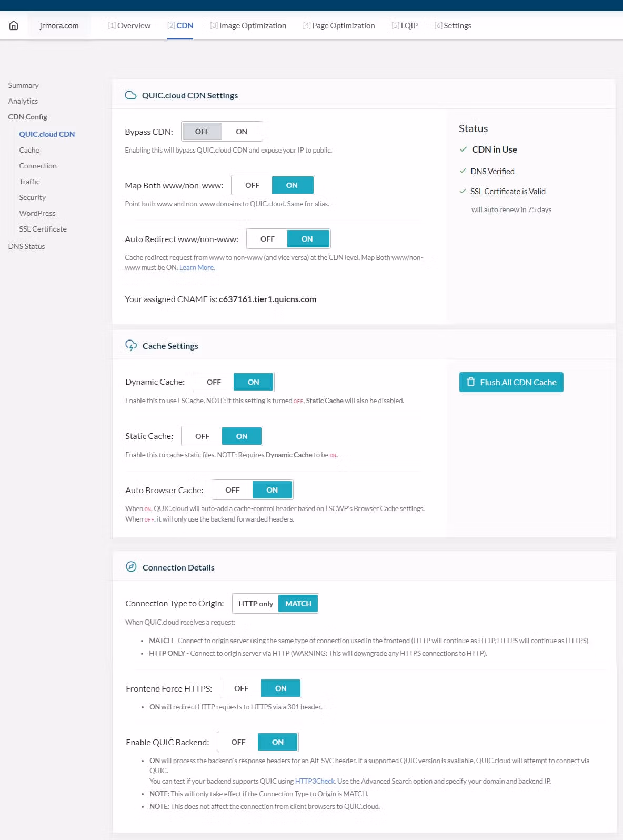Open the HTTP3Check link
The image size is (623, 840).
315,781
